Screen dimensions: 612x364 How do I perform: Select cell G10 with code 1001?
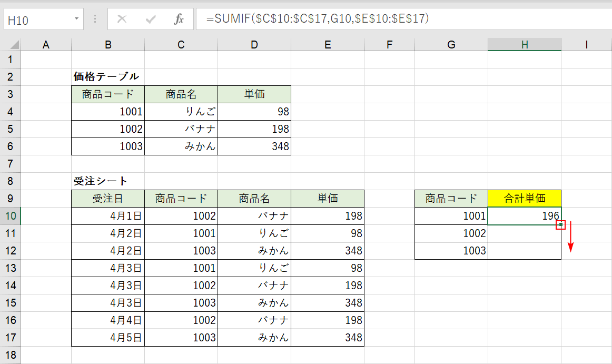451,216
